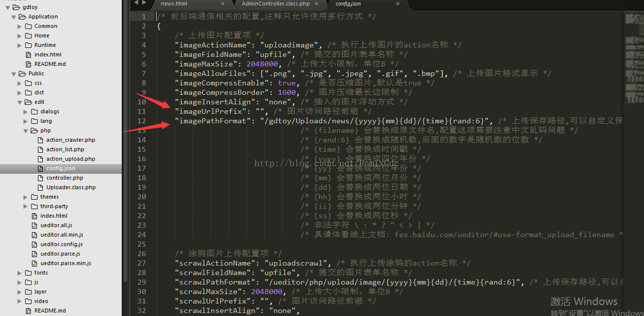Click line number 27 in gutter
Viewport: 644px width, 316px height.
(x=142, y=263)
